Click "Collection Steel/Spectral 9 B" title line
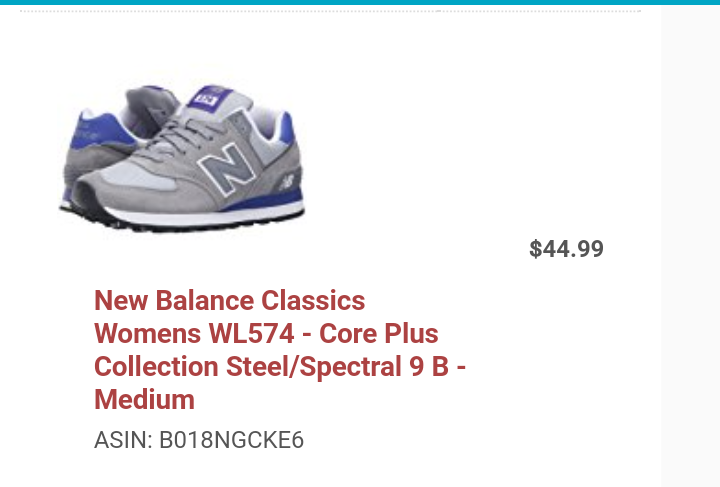The height and width of the screenshot is (487, 720). [x=270, y=367]
